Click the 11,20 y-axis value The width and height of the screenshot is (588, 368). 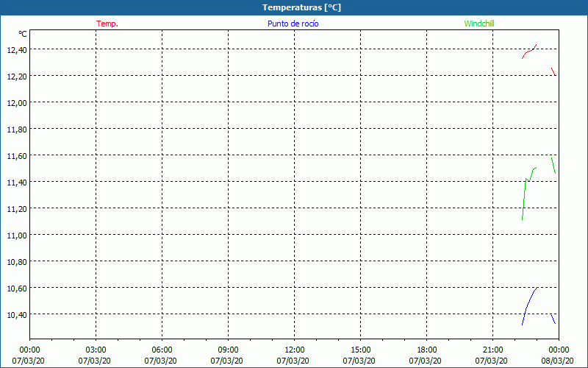(17, 208)
